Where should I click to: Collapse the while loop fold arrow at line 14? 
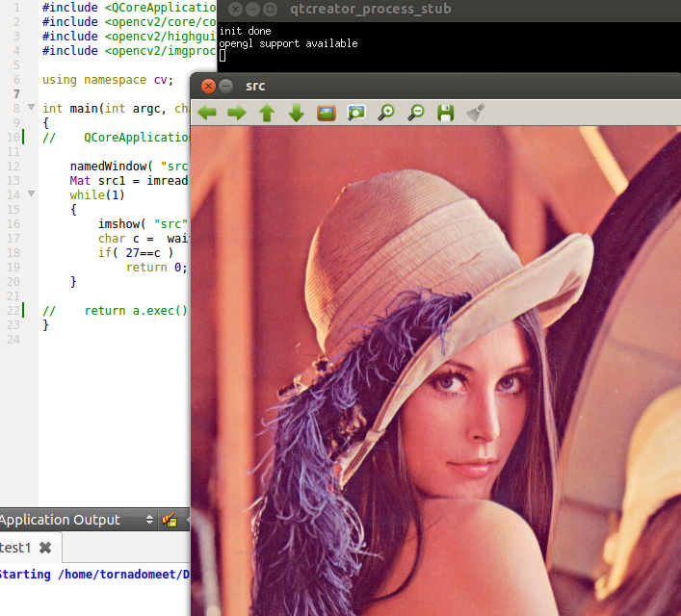point(31,193)
